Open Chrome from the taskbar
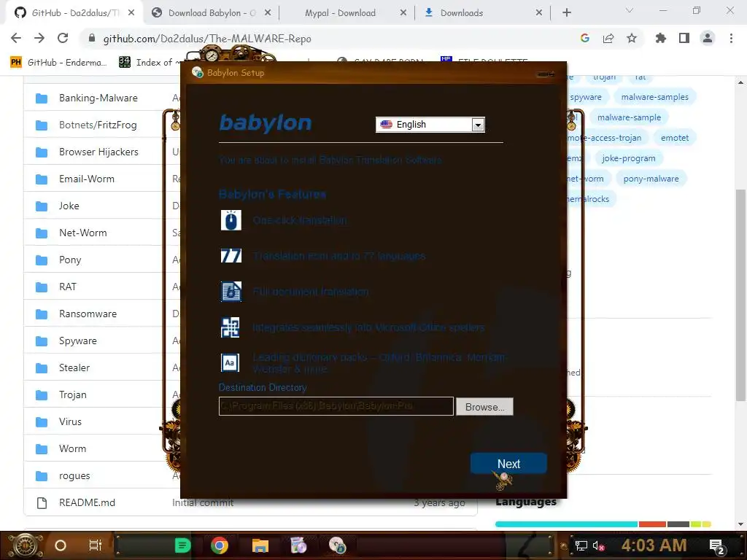The height and width of the screenshot is (560, 747). [x=220, y=545]
